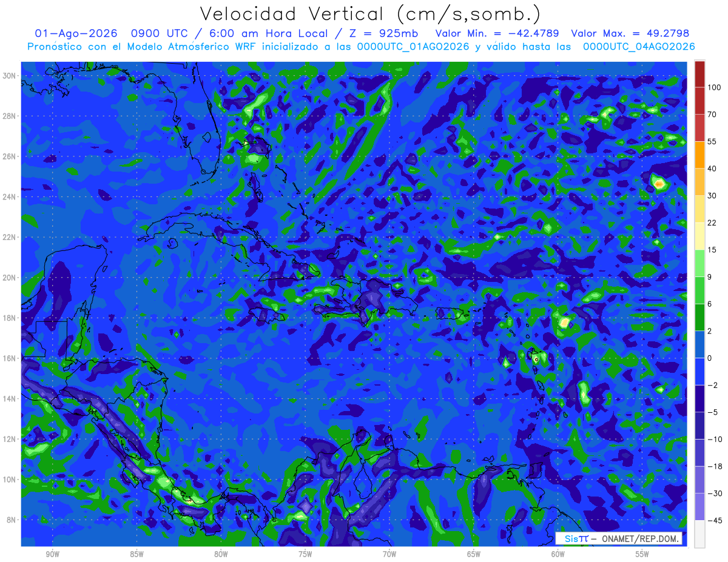Click the blue swatch between -2 and 0
728x562 pixels.
[x=699, y=372]
